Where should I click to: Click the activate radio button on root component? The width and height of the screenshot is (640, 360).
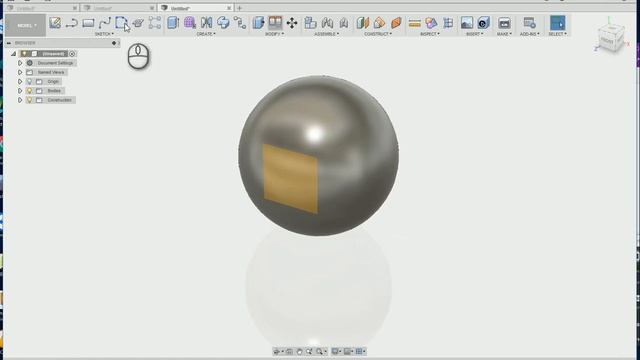[72, 54]
